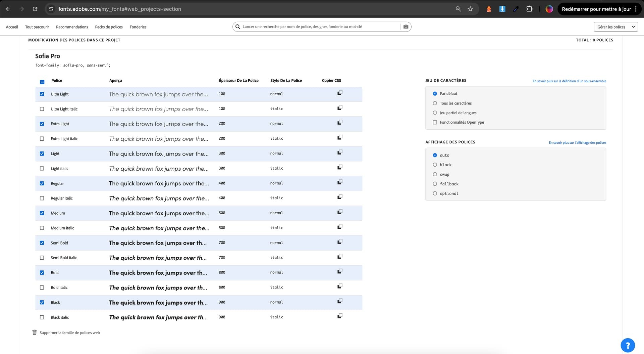The image size is (644, 354).
Task: Copy CSS for Bold font row
Action: (x=340, y=271)
